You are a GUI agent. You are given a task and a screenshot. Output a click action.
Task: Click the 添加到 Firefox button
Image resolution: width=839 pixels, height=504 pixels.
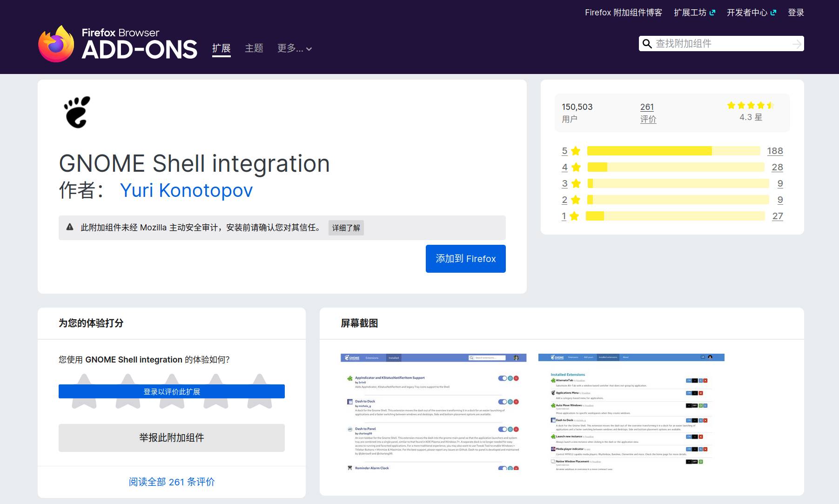[466, 259]
